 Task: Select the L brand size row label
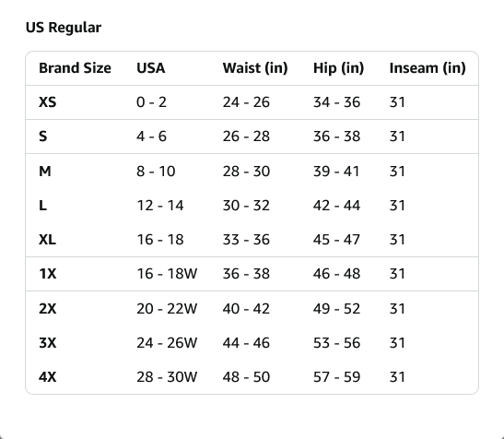[x=42, y=206]
